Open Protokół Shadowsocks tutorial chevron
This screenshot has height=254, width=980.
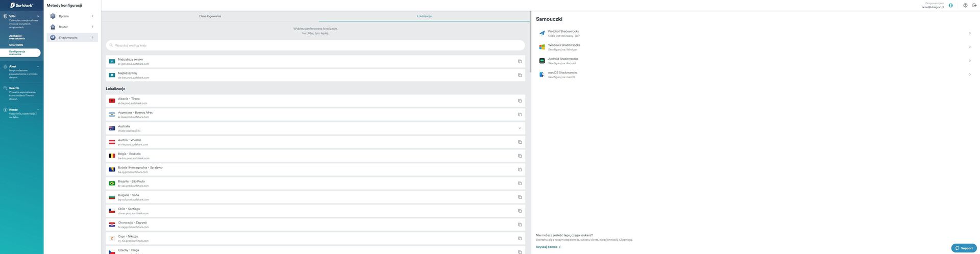coord(969,33)
